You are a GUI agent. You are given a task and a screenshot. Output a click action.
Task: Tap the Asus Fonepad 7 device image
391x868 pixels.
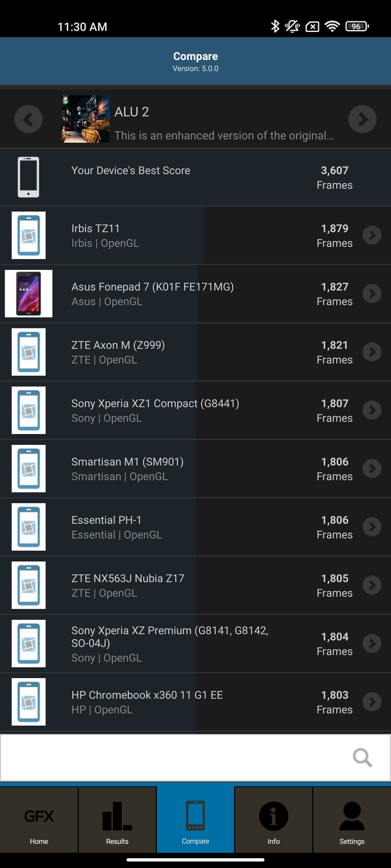click(x=29, y=293)
